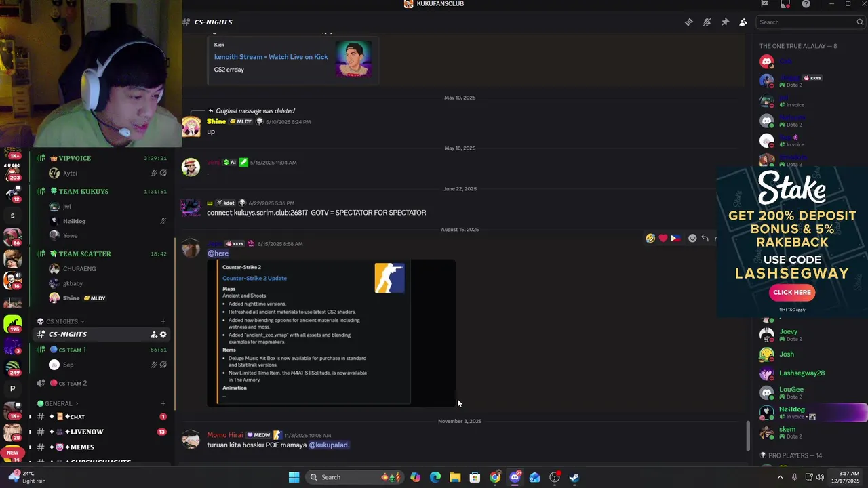Open Windows Start menu
Image resolution: width=868 pixels, height=488 pixels.
[x=294, y=477]
